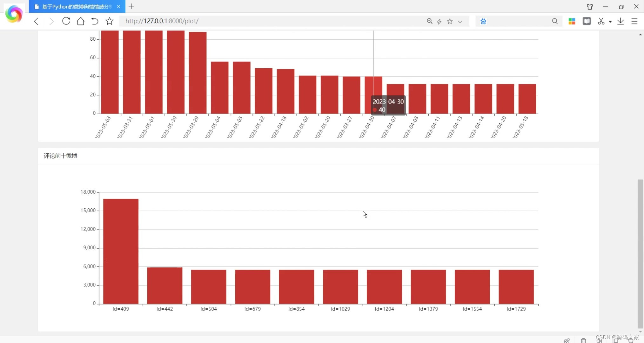Click the 18,000 y-axis label
This screenshot has width=644, height=343.
coord(88,192)
